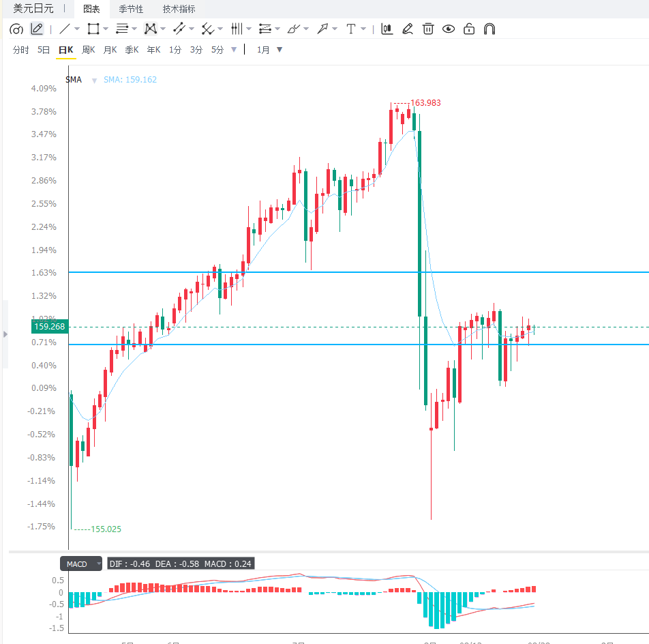
Task: Select the pitchfork fan lines tool
Action: pyautogui.click(x=208, y=29)
